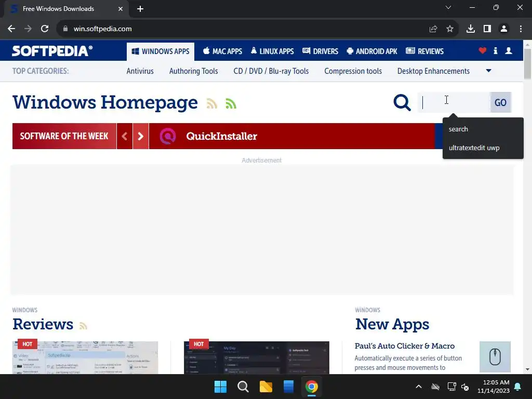Click the New Apps section heading

pos(392,324)
